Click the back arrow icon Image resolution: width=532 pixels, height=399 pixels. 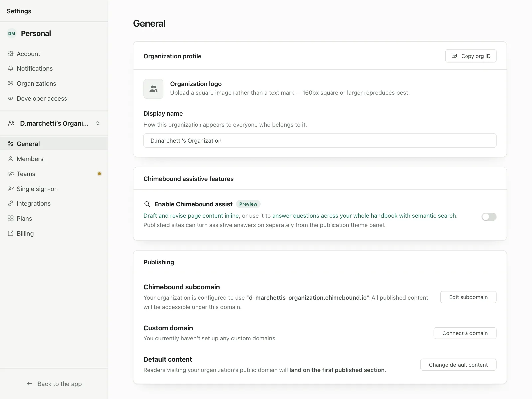pos(30,384)
